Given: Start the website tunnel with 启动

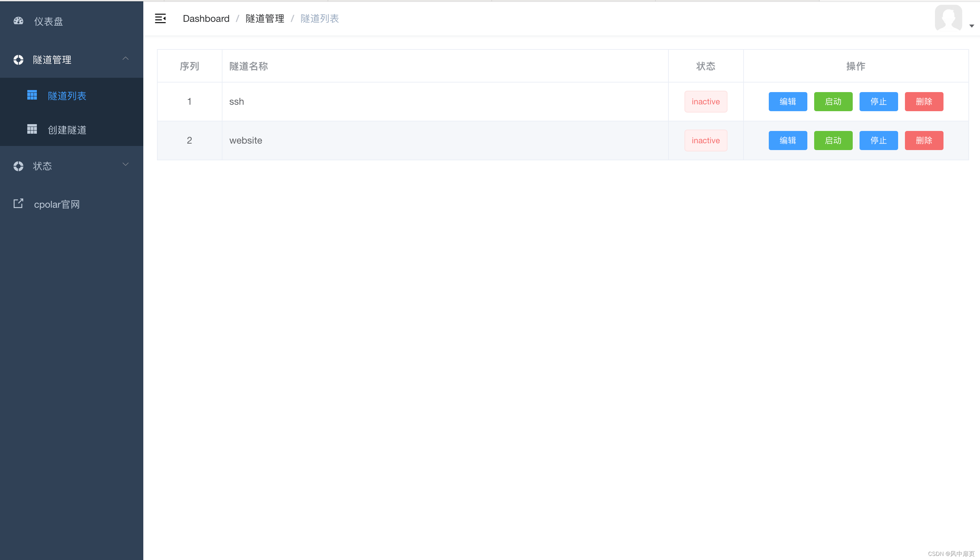Looking at the screenshot, I should 833,141.
